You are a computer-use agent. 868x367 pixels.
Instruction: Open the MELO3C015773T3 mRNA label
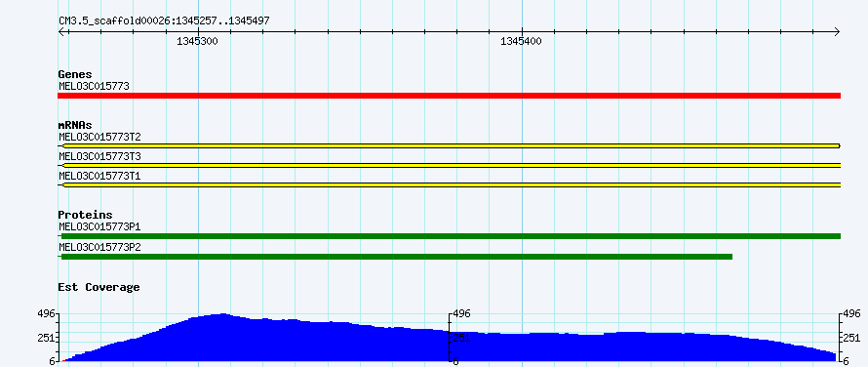(99, 156)
